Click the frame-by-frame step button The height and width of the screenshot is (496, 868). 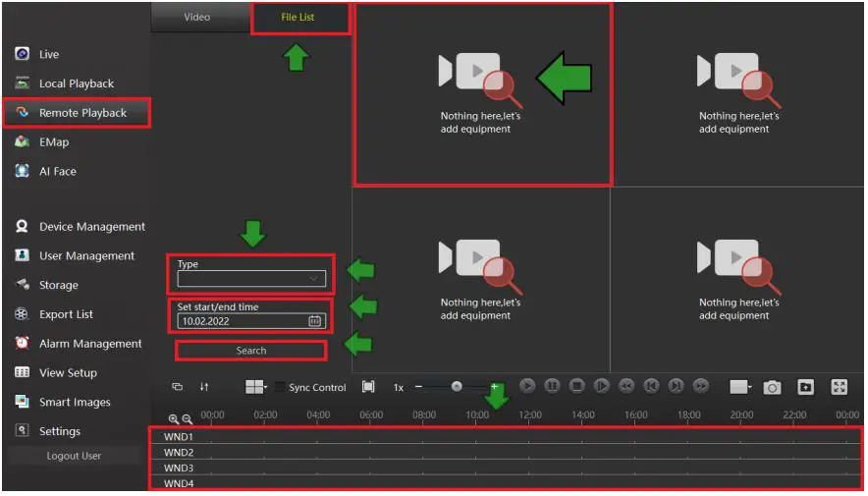[x=602, y=386]
